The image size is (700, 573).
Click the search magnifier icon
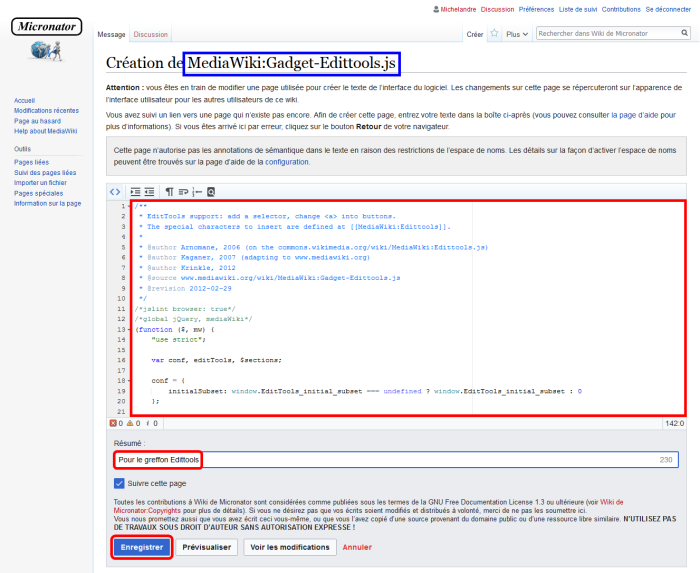684,33
